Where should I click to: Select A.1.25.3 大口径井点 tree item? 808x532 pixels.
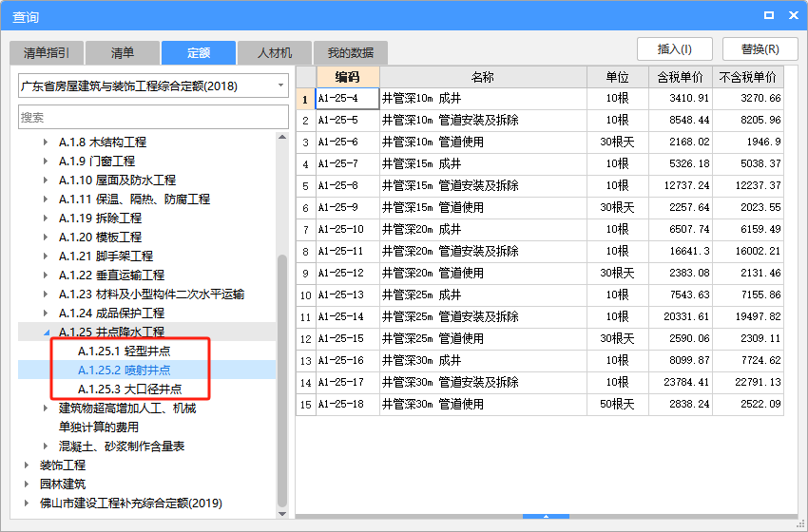pyautogui.click(x=130, y=389)
